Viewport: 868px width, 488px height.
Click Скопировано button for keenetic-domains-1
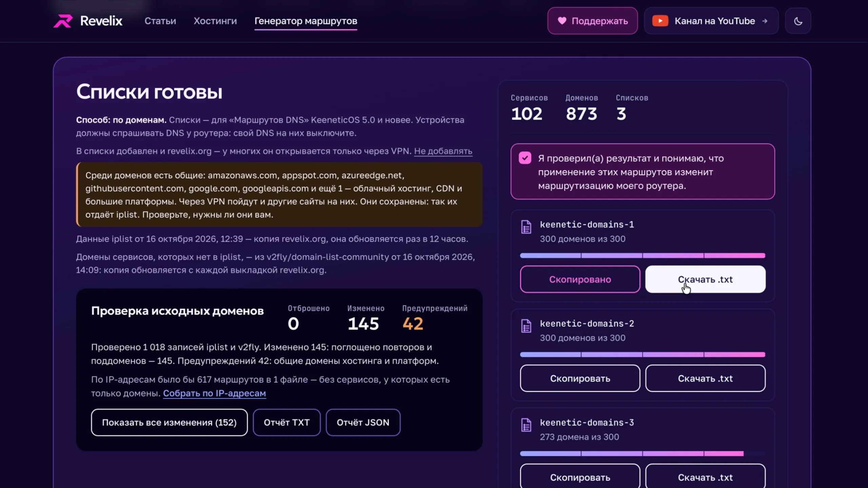[580, 280]
